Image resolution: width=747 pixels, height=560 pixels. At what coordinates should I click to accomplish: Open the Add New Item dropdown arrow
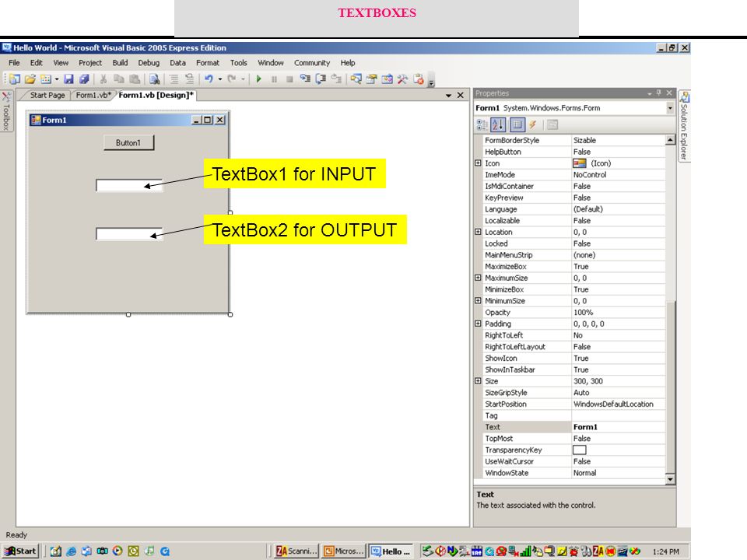click(x=57, y=79)
